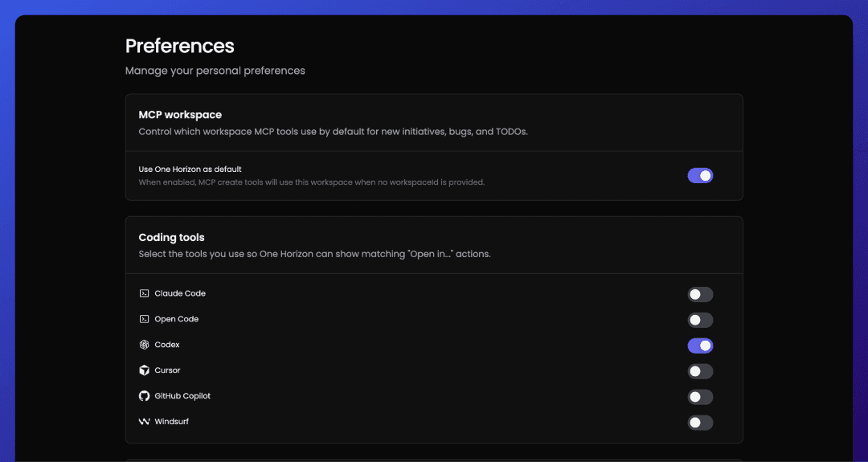868x462 pixels.
Task: Click the Cursor cube icon
Action: click(144, 370)
